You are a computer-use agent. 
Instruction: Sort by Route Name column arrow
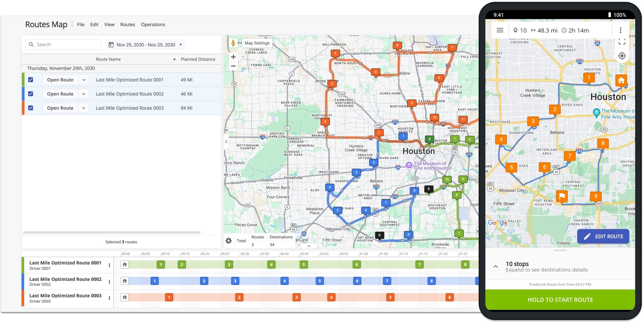[x=174, y=59]
